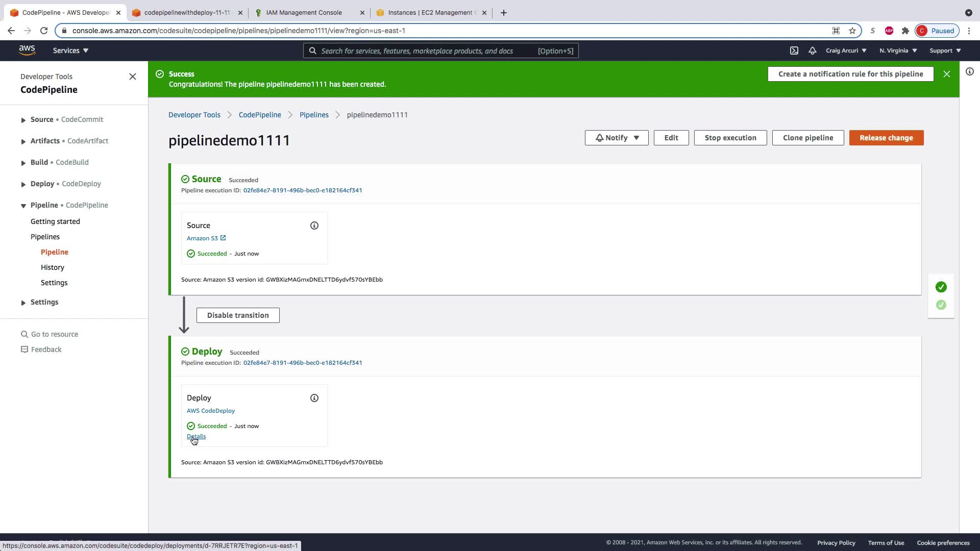
Task: Open the Deploy action Details link
Action: (x=197, y=436)
